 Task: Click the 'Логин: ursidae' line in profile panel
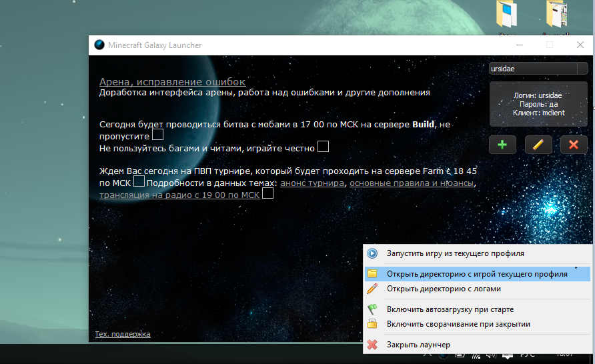tap(538, 95)
